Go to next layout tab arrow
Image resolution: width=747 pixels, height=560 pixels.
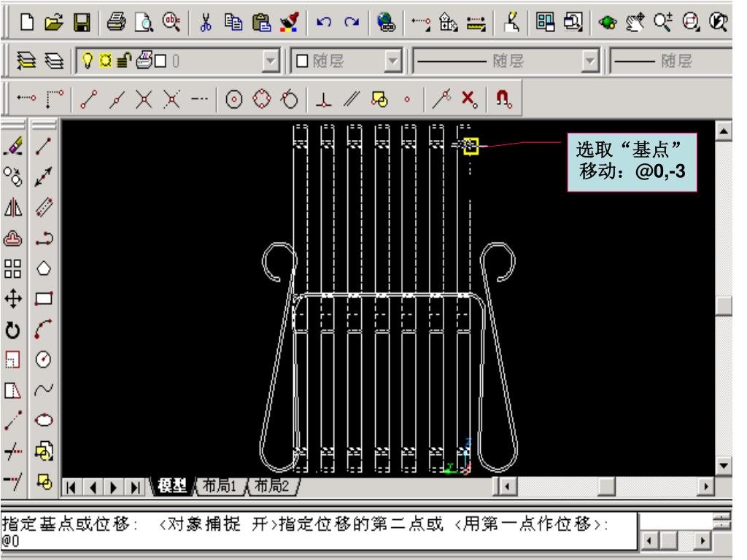[x=113, y=487]
